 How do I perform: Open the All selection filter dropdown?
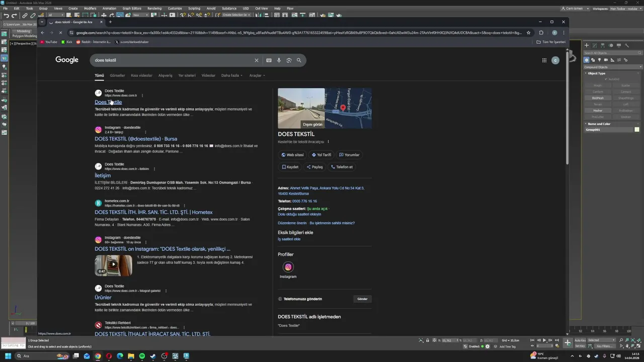point(56,15)
